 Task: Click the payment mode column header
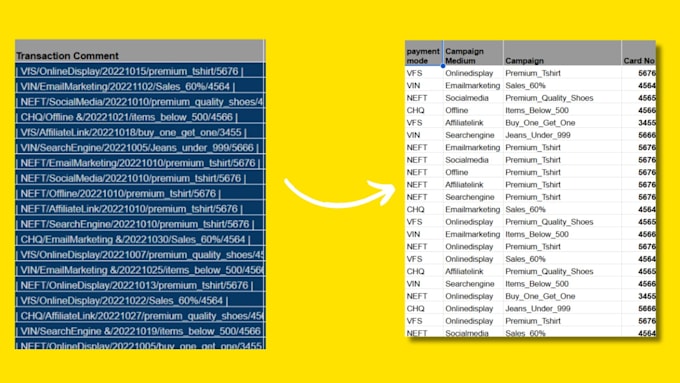coord(424,53)
